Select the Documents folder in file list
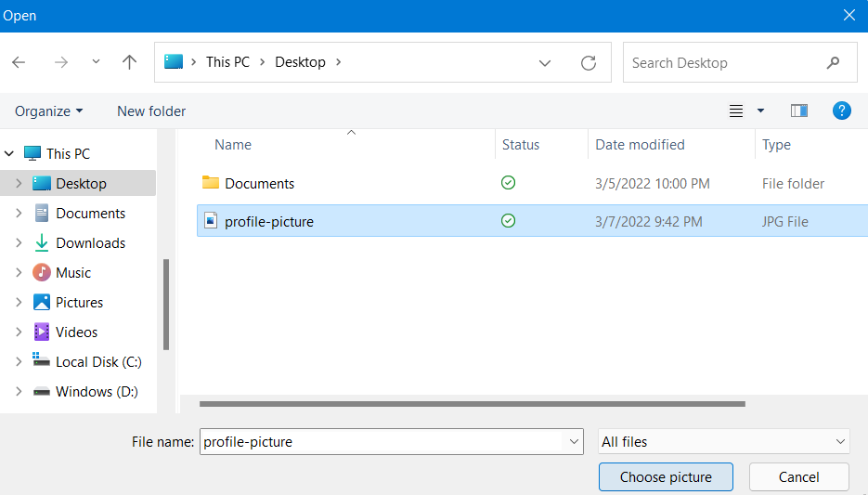The image size is (868, 495). tap(259, 183)
